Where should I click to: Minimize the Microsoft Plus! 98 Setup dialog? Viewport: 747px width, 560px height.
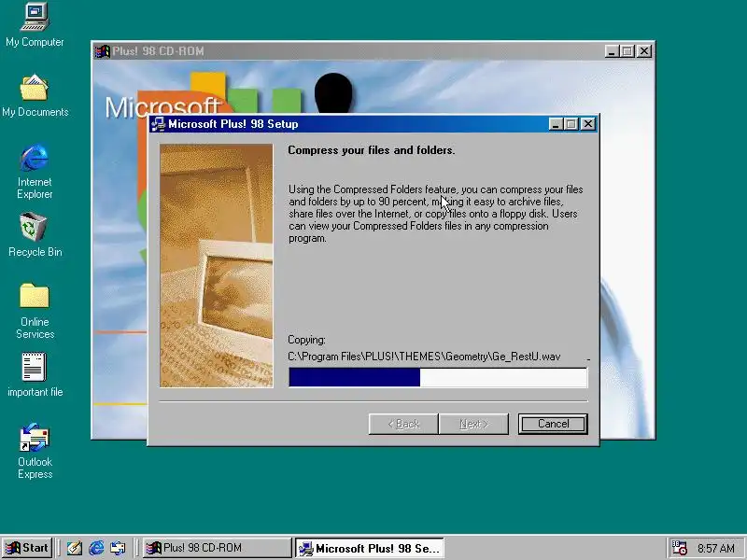[555, 124]
